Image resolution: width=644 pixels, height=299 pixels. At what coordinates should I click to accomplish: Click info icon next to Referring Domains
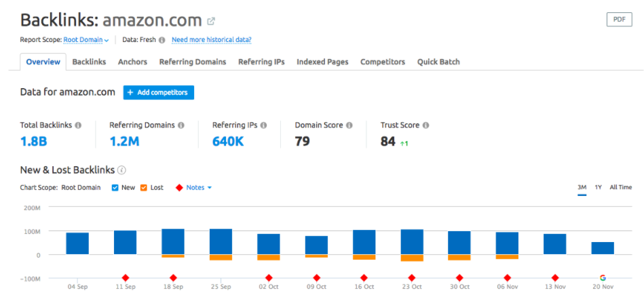point(181,125)
